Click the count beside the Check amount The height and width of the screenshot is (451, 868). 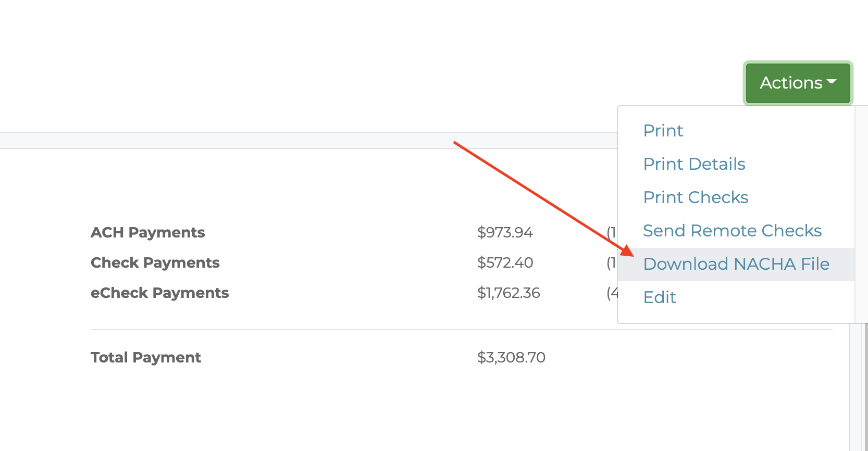point(611,262)
